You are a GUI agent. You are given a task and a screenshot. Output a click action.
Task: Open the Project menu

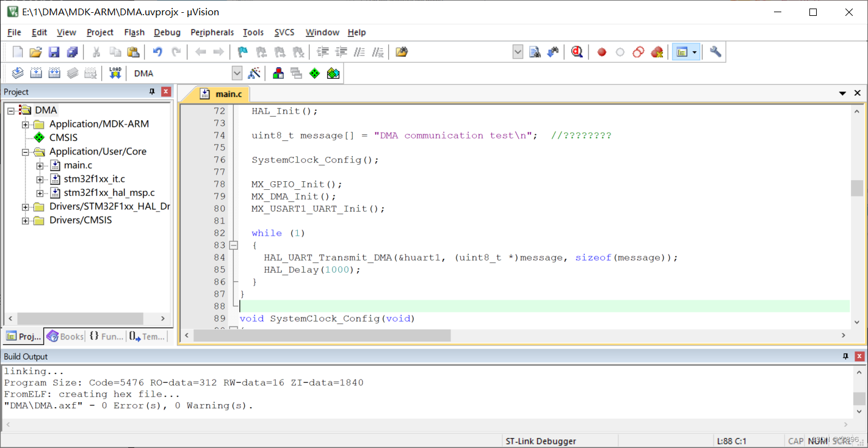(100, 32)
